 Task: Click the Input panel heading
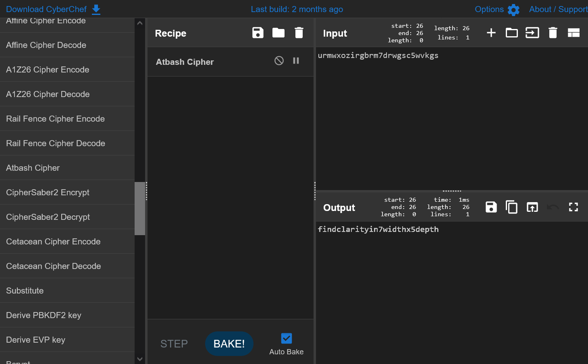tap(335, 33)
